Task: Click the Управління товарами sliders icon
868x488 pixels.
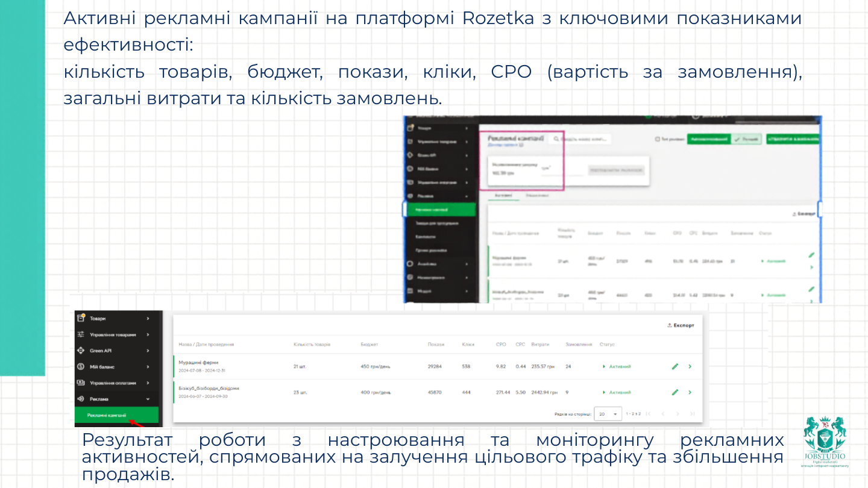Action: 81,334
